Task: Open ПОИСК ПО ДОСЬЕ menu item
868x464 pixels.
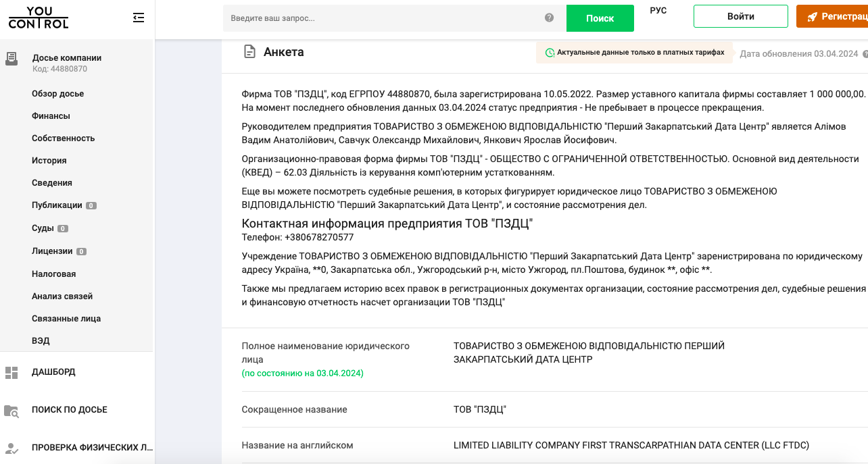Action: pyautogui.click(x=70, y=410)
